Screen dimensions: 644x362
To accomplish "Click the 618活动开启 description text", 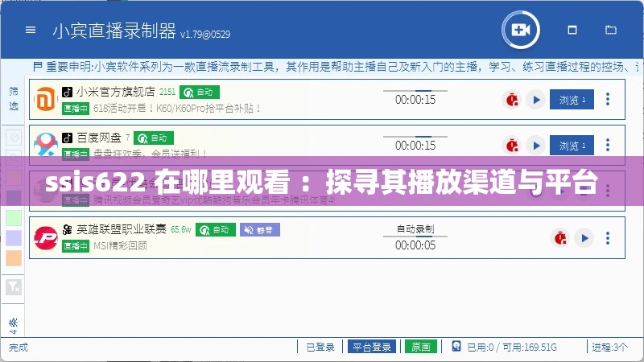I will point(177,109).
